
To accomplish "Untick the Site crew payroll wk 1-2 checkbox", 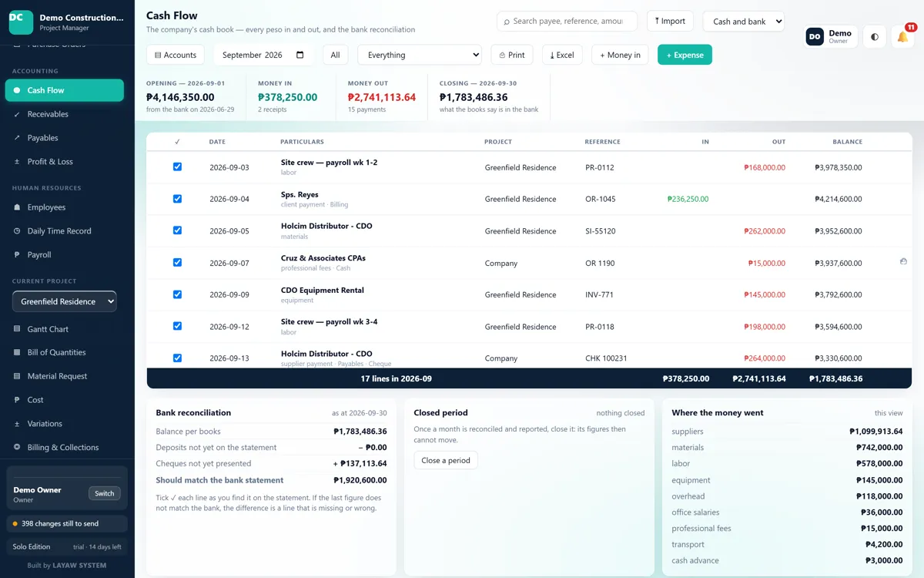I will pyautogui.click(x=177, y=166).
